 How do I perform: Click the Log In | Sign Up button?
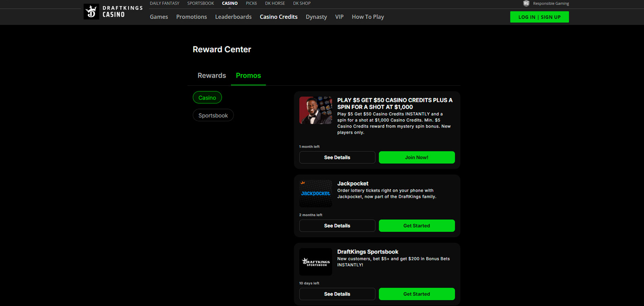(539, 17)
